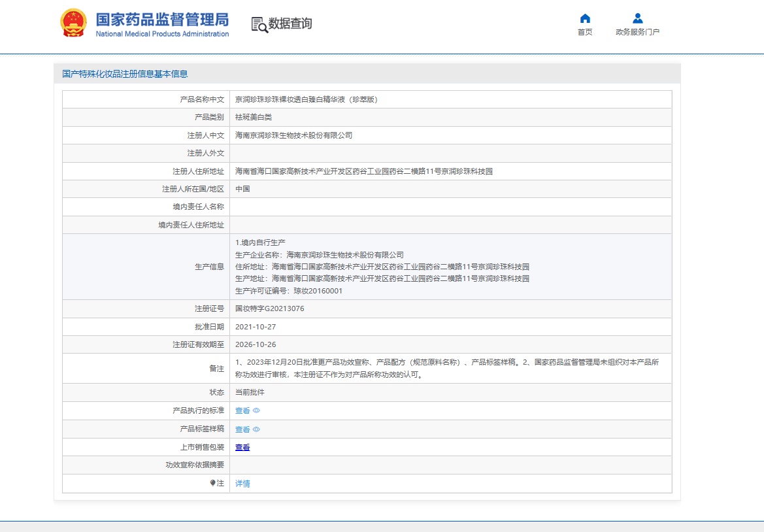
Task: Go to 首页 text link
Action: tap(585, 32)
